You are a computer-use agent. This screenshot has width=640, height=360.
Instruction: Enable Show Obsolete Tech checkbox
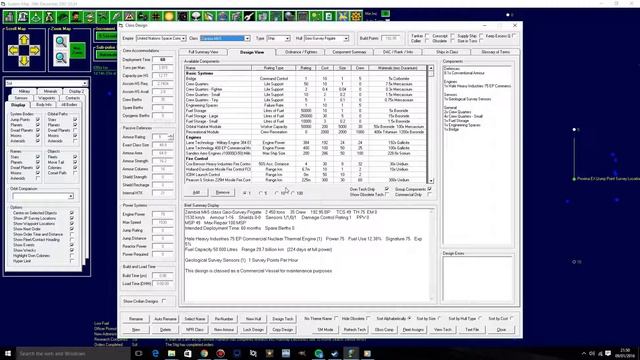coord(387,194)
